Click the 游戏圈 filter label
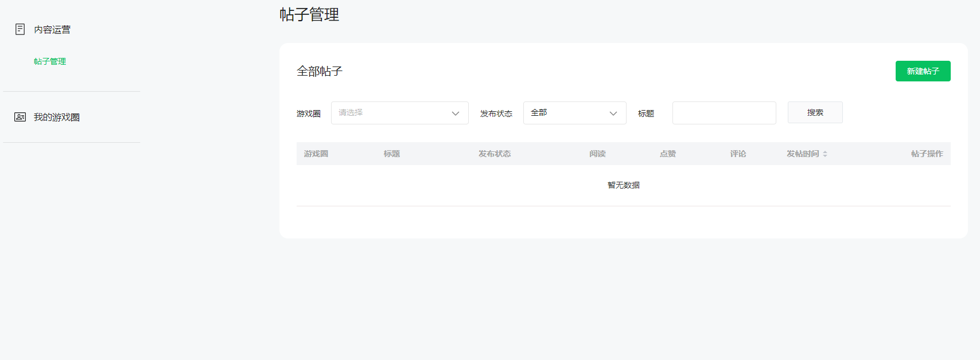Screen dimensions: 980x360 click(309, 114)
